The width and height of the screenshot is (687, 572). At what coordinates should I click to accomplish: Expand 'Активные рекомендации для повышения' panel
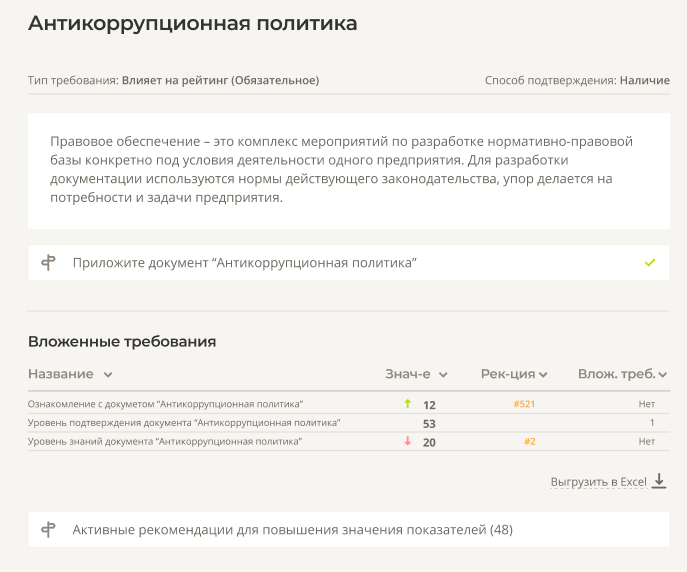349,530
